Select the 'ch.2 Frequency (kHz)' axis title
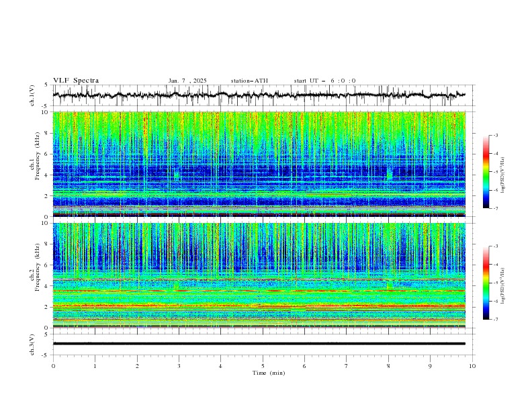The image size is (532, 411). click(35, 267)
